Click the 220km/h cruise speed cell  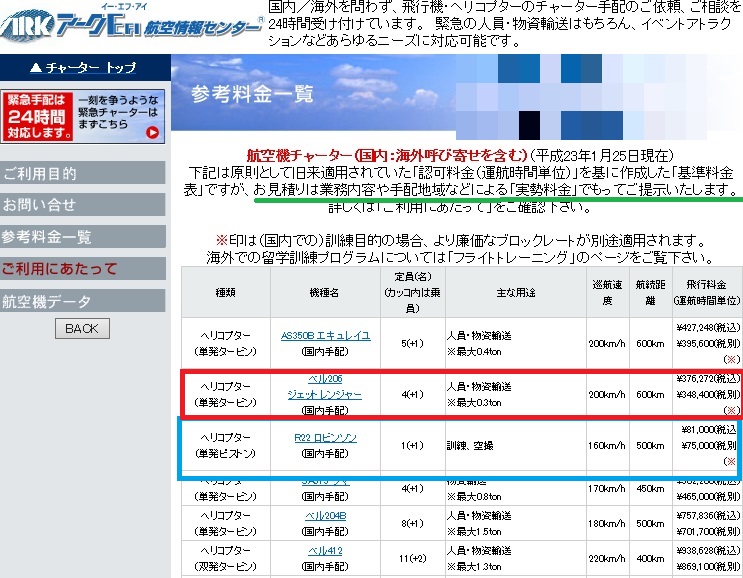pos(607,559)
